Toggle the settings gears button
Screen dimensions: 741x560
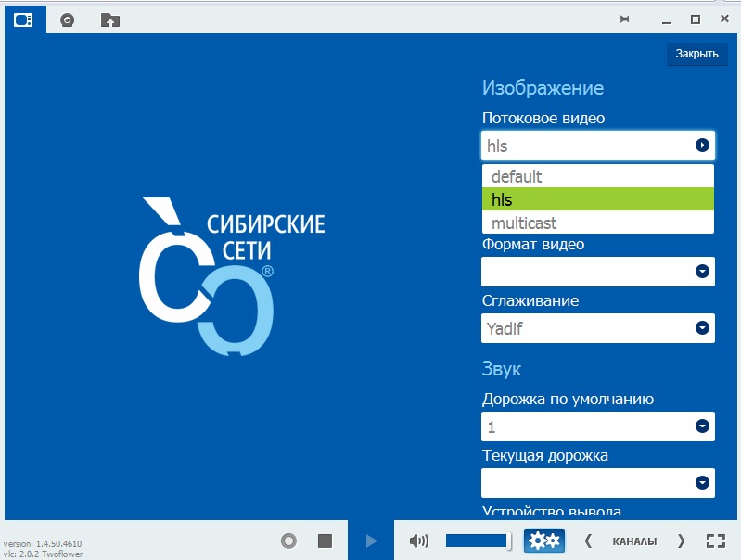click(544, 541)
